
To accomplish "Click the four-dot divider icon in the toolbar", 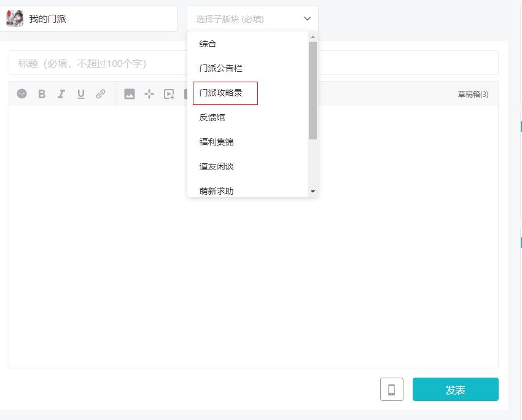I will click(x=149, y=94).
